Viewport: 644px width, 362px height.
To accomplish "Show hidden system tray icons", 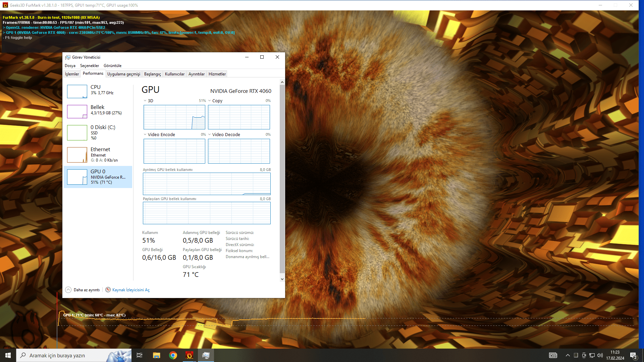I will tap(568, 355).
